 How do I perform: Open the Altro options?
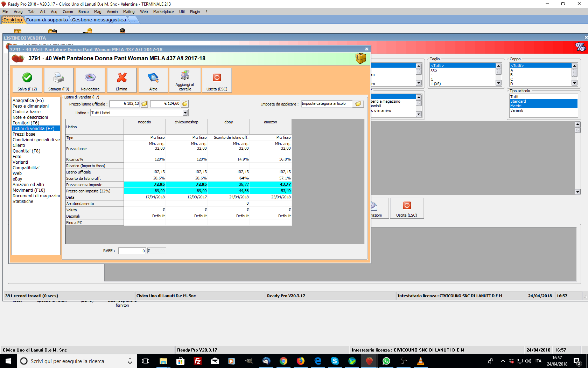153,80
